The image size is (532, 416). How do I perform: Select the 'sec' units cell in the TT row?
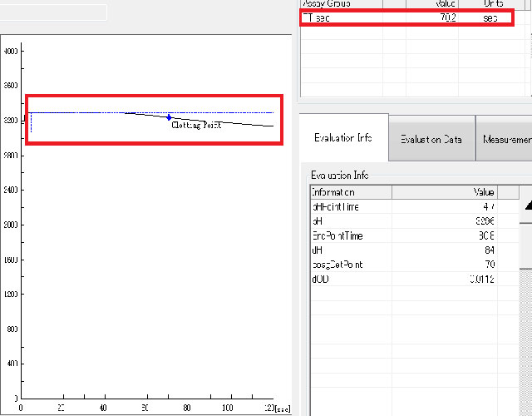pos(490,17)
